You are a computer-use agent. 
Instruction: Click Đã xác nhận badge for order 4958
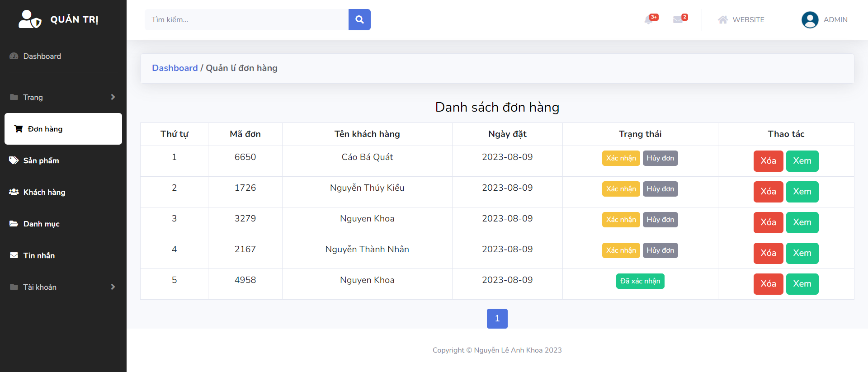640,281
